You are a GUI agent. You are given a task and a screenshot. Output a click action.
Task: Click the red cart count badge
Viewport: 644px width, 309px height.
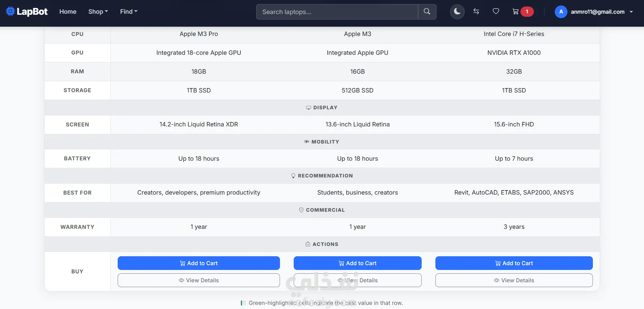click(527, 12)
